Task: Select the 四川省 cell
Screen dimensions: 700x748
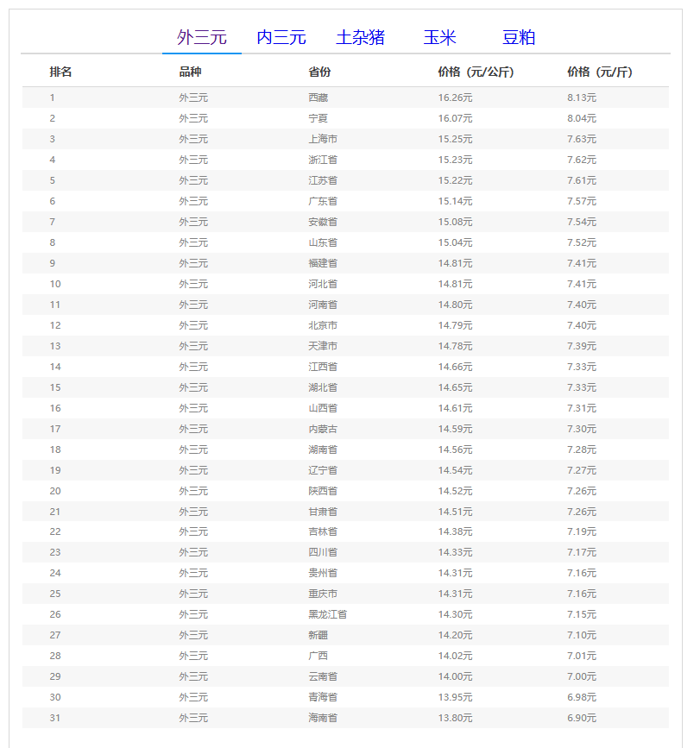Action: [x=323, y=552]
